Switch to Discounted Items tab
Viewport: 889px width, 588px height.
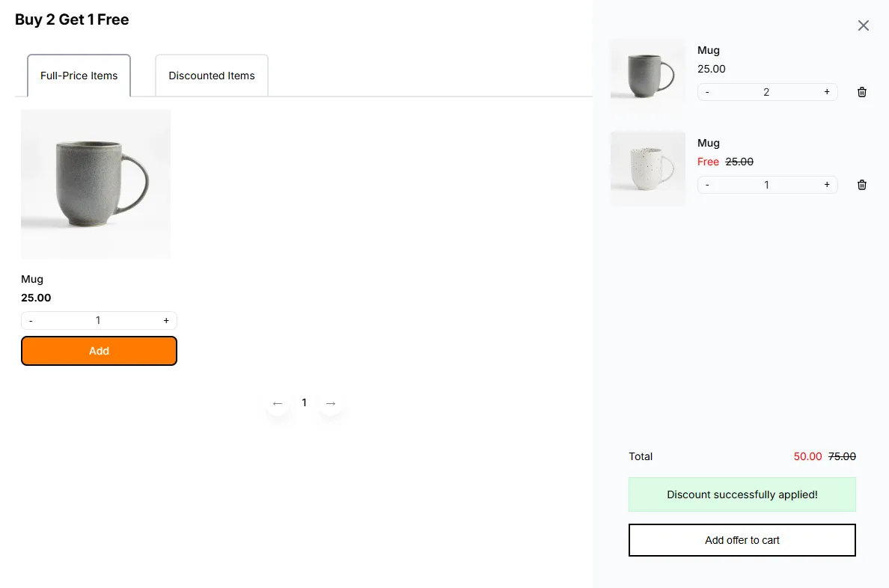[212, 76]
